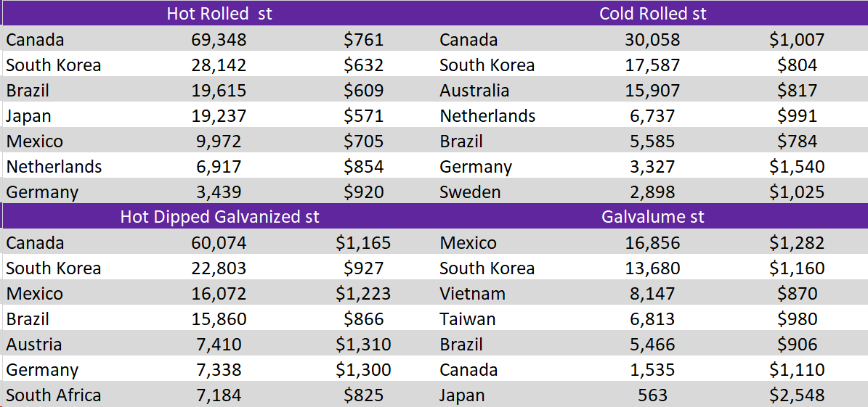Screen dimensions: 868x407
Task: Click the Austria country cell
Action: (34, 345)
